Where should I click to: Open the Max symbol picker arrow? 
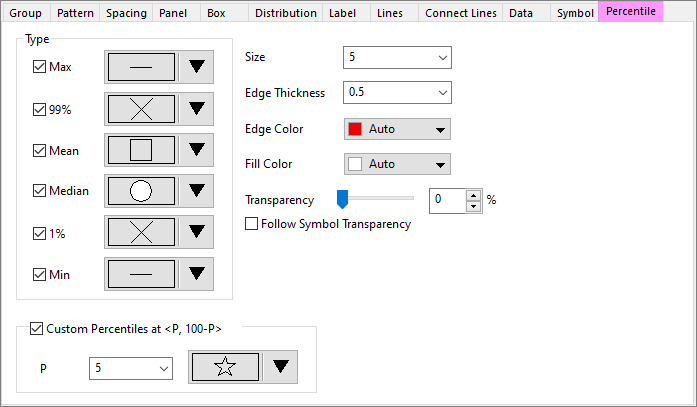pos(197,67)
